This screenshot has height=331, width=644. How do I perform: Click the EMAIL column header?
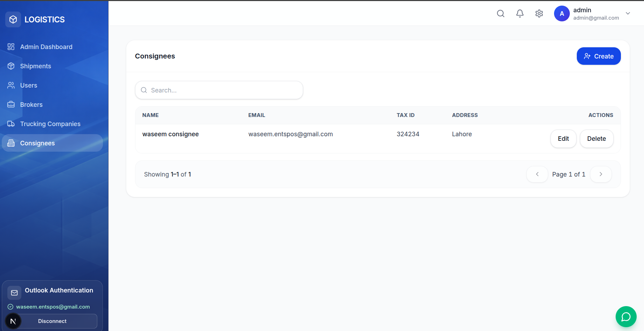pyautogui.click(x=257, y=115)
